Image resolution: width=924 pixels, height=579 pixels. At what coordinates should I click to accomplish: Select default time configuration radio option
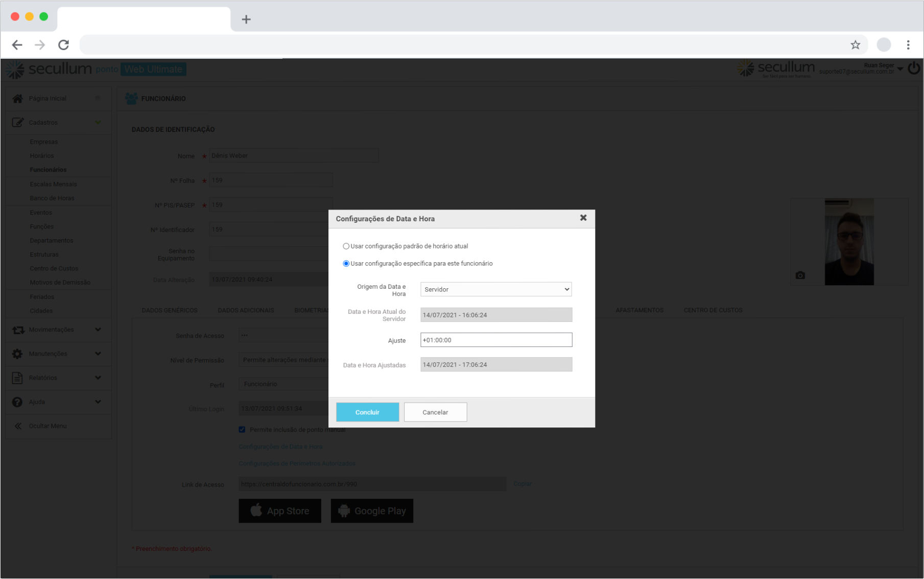(x=346, y=246)
